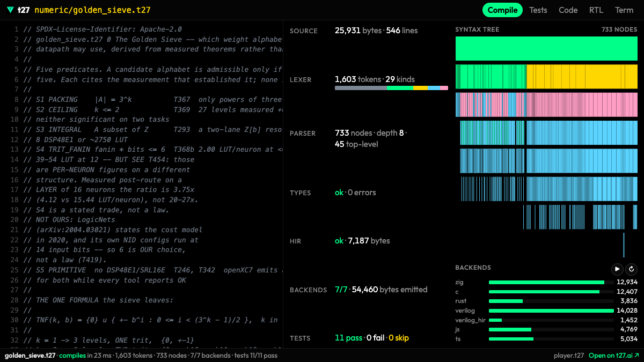Click code line 30 TNF(k, b) formula
This screenshot has height=362, width=644.
[x=153, y=320]
